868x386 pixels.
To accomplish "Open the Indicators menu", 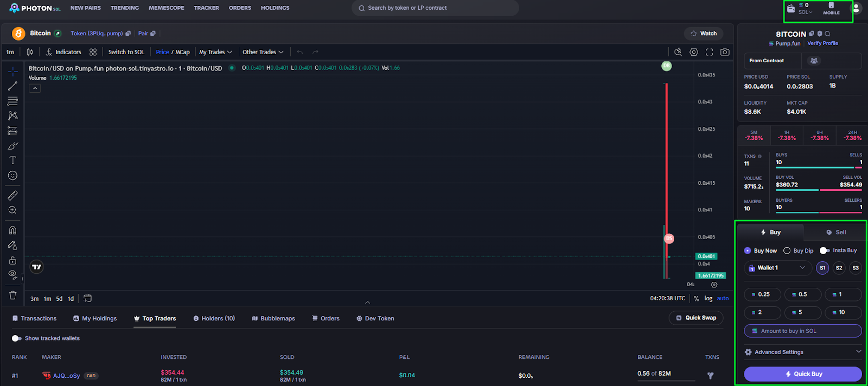I will tap(63, 52).
